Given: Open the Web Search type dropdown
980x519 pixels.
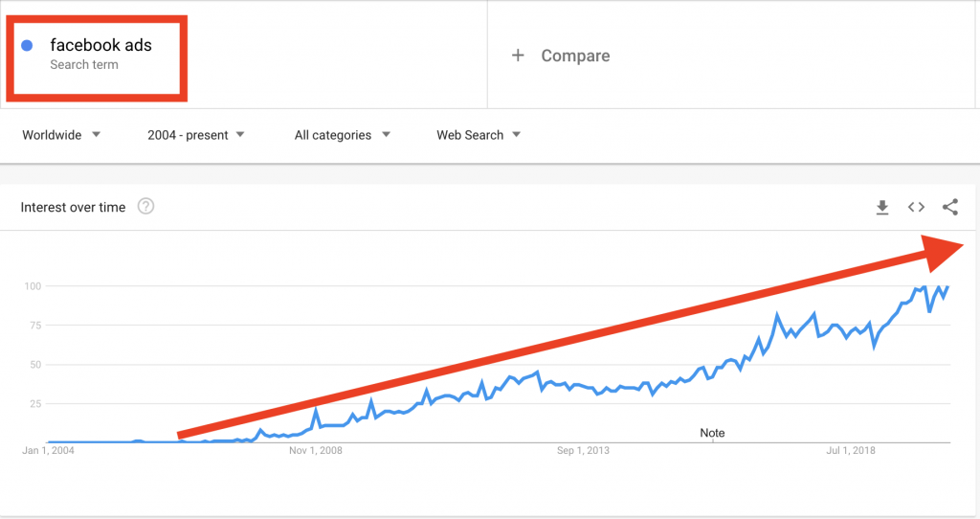Looking at the screenshot, I should [479, 135].
